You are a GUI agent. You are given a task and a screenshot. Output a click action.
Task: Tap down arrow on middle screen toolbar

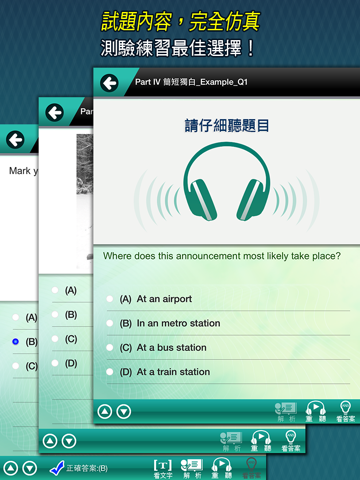coord(69,441)
